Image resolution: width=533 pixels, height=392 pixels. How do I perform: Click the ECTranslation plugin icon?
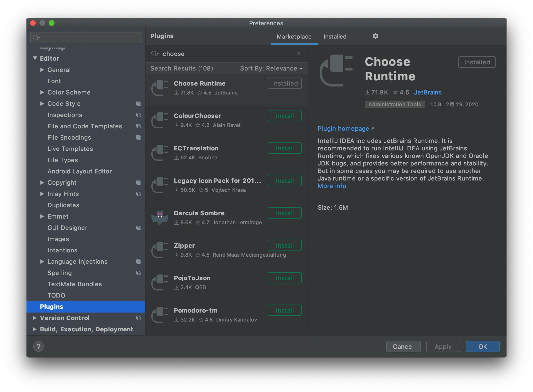click(x=160, y=153)
